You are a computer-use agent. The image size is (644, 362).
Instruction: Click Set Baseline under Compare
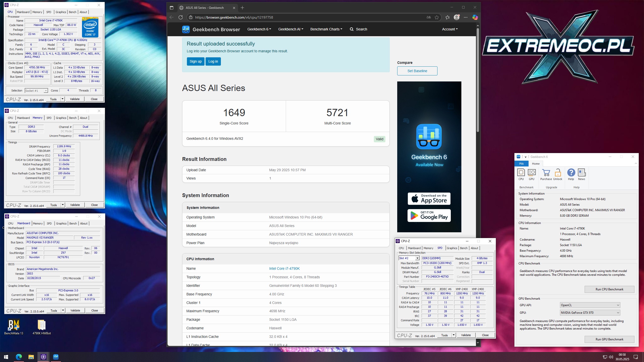click(417, 71)
